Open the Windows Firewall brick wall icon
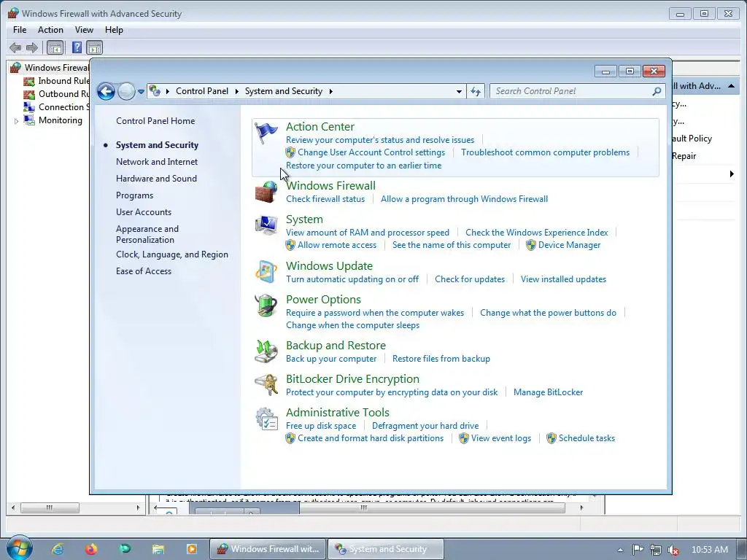 (x=266, y=192)
